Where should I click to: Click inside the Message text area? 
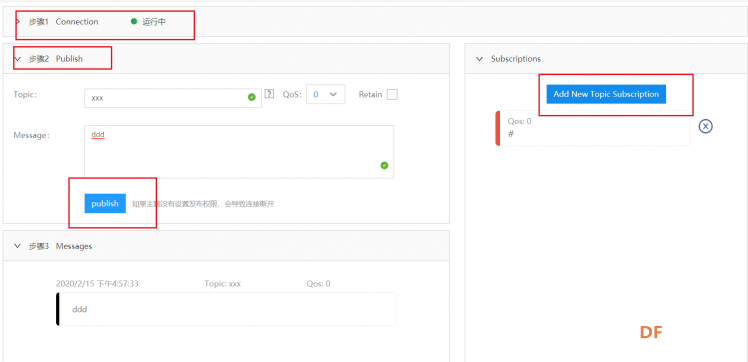click(239, 152)
